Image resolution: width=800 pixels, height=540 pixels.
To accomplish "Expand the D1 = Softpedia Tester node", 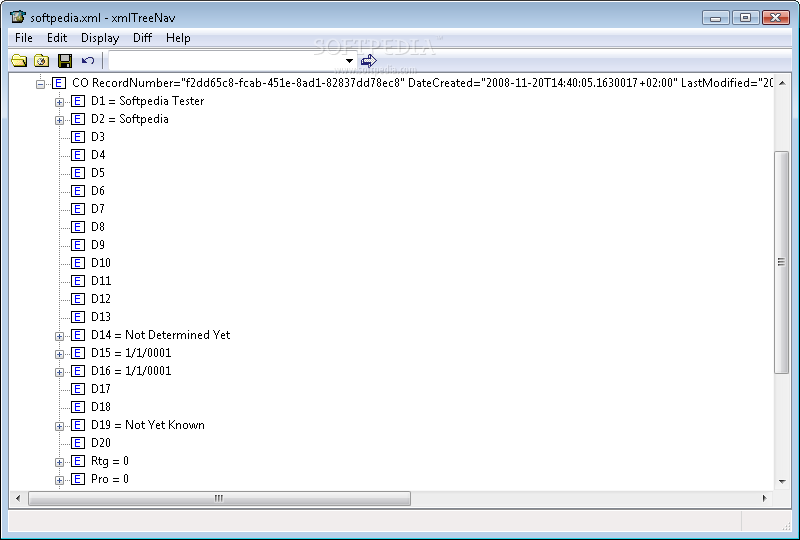I will pyautogui.click(x=59, y=102).
